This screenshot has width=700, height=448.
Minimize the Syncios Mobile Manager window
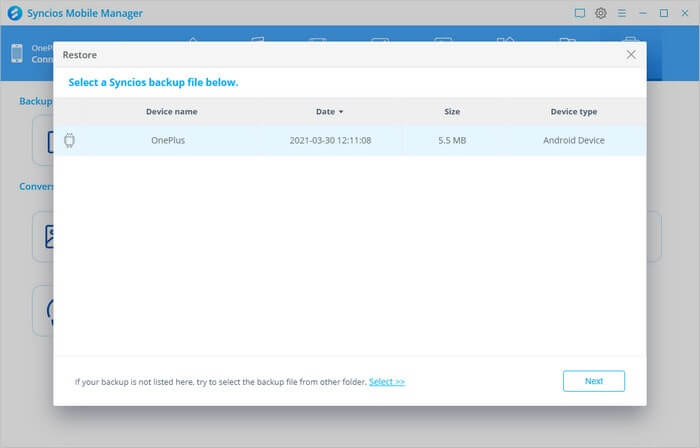click(643, 13)
